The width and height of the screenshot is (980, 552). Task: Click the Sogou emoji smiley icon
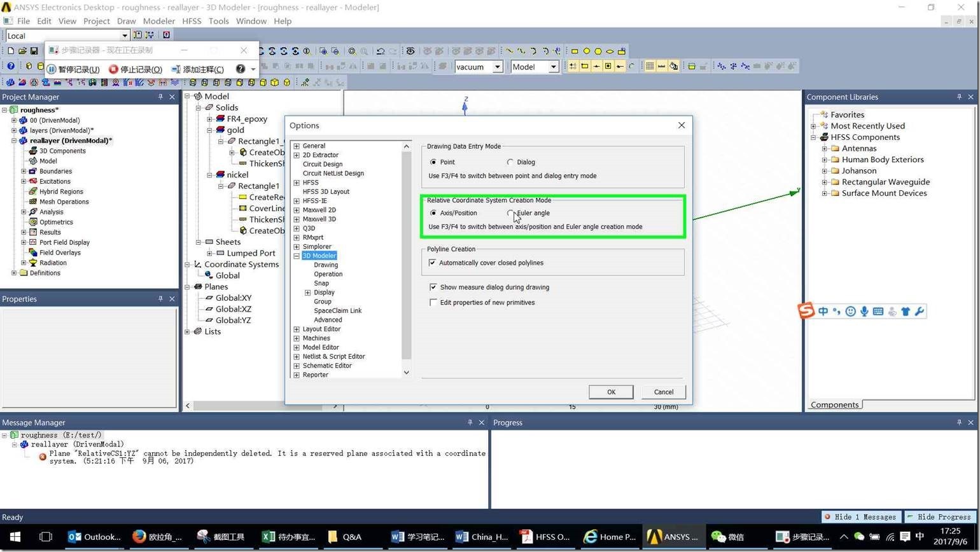[x=850, y=311]
